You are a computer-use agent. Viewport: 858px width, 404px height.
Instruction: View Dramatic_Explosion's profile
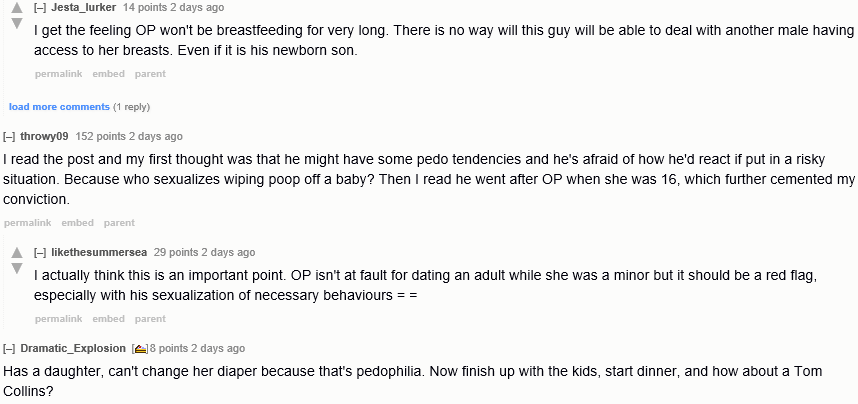click(x=73, y=348)
